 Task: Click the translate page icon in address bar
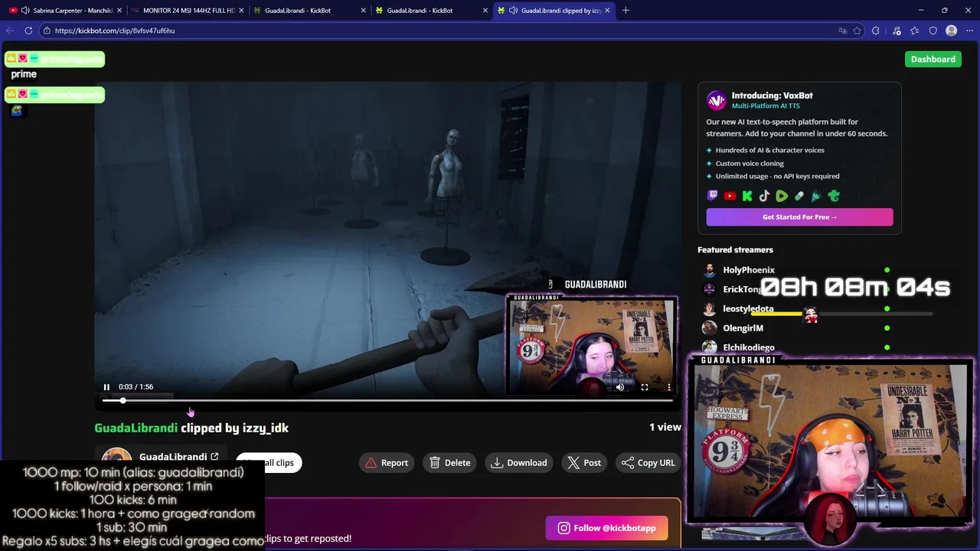coord(842,31)
